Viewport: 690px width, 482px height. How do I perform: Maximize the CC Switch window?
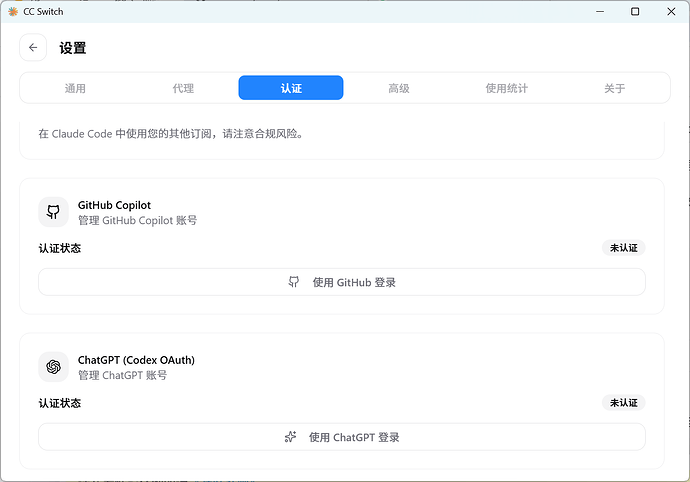coord(635,11)
